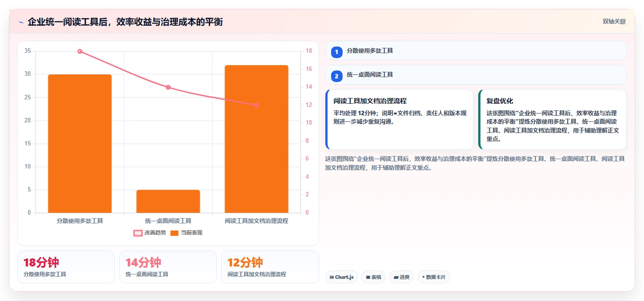
Task: Click the 阅读工具加文档治理流程 orange bar
Action: (256, 139)
